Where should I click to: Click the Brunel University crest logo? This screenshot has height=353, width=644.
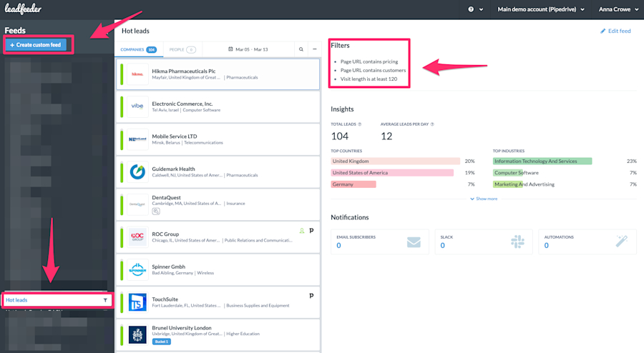click(137, 334)
